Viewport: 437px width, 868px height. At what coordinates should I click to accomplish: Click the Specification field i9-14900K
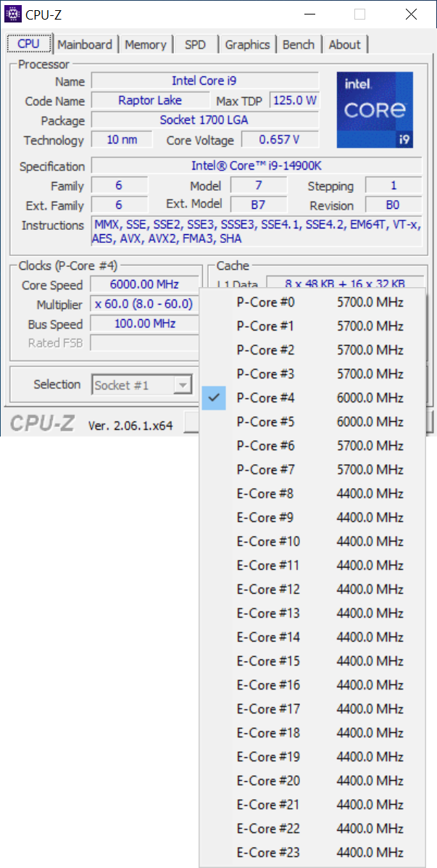pyautogui.click(x=257, y=165)
